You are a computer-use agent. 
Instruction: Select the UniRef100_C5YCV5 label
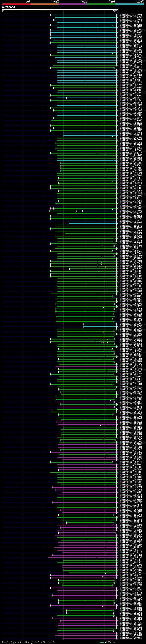coord(131,85)
